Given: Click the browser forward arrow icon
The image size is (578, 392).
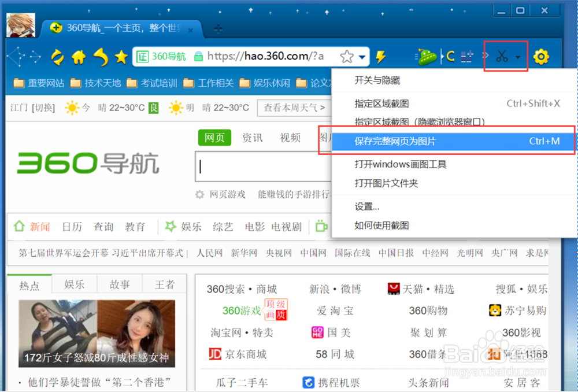Looking at the screenshot, I should (35, 57).
